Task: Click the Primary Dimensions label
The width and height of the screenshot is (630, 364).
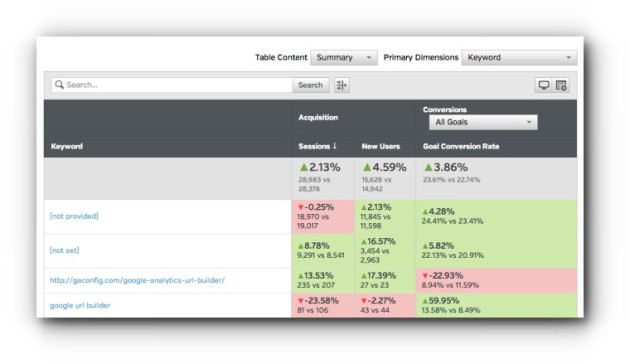Action: (421, 57)
